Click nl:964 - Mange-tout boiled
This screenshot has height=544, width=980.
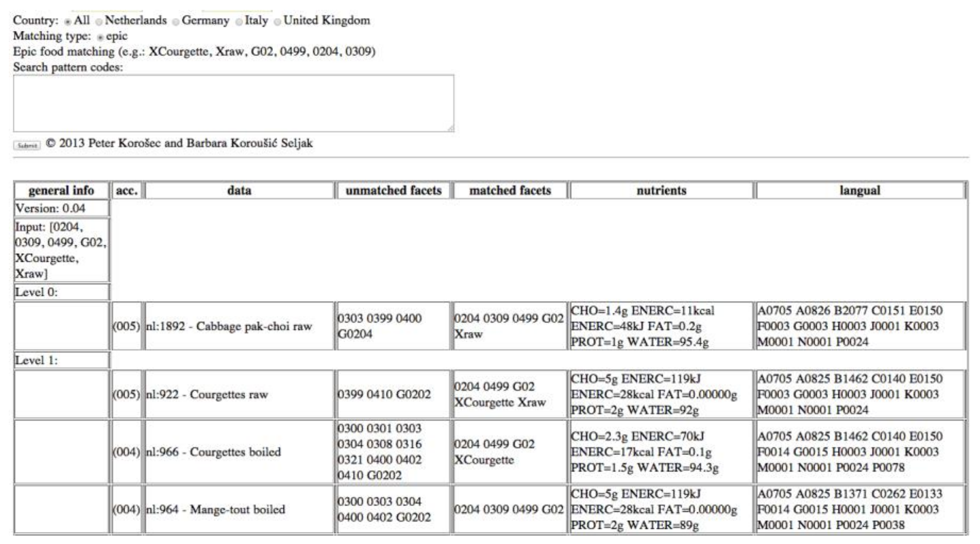point(239,509)
